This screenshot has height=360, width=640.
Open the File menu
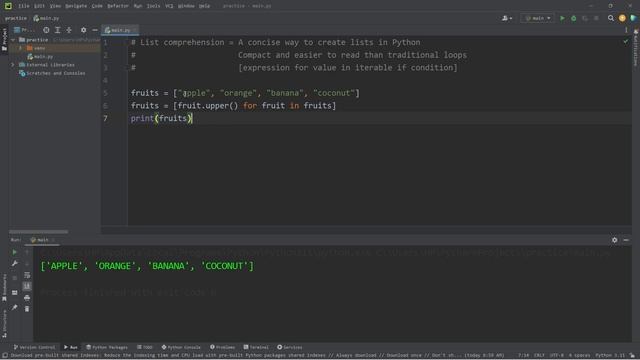pyautogui.click(x=24, y=6)
